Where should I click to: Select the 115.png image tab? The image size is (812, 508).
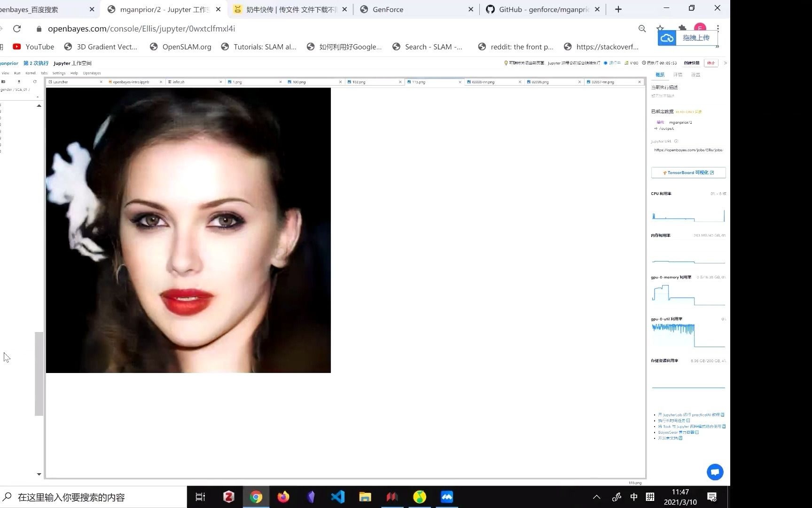click(x=417, y=81)
